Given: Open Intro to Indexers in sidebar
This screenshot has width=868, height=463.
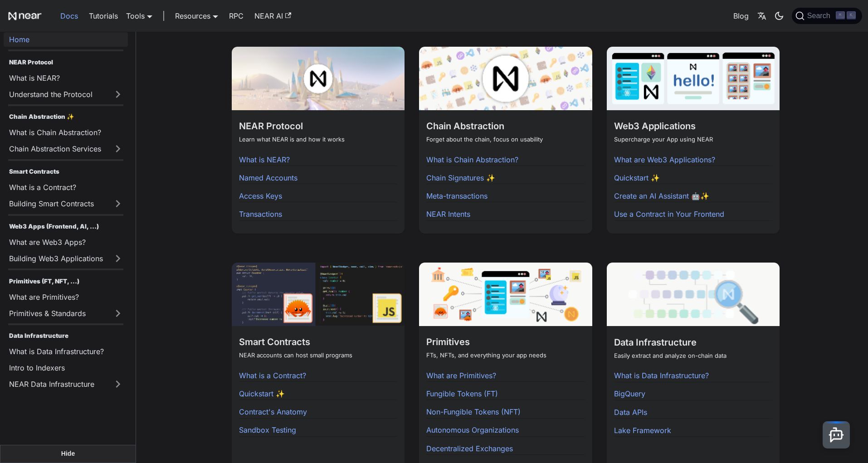Looking at the screenshot, I should pos(37,368).
